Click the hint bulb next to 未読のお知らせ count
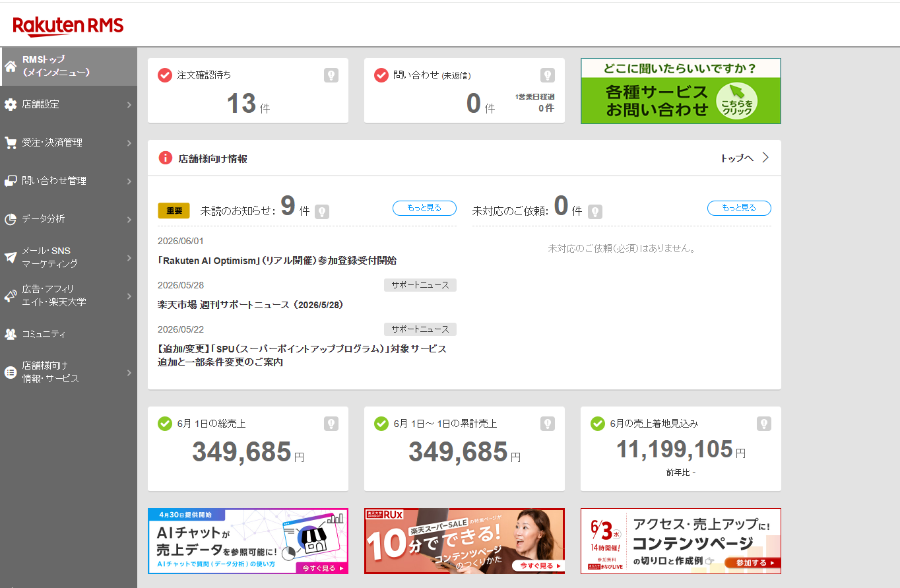Screen dimensions: 900x588 click(322, 212)
